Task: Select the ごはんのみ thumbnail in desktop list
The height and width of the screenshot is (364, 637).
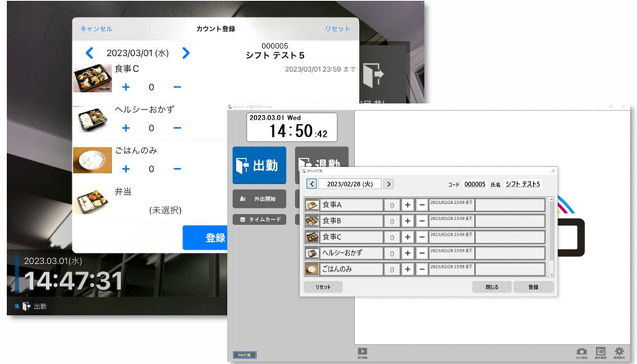Action: tap(312, 268)
